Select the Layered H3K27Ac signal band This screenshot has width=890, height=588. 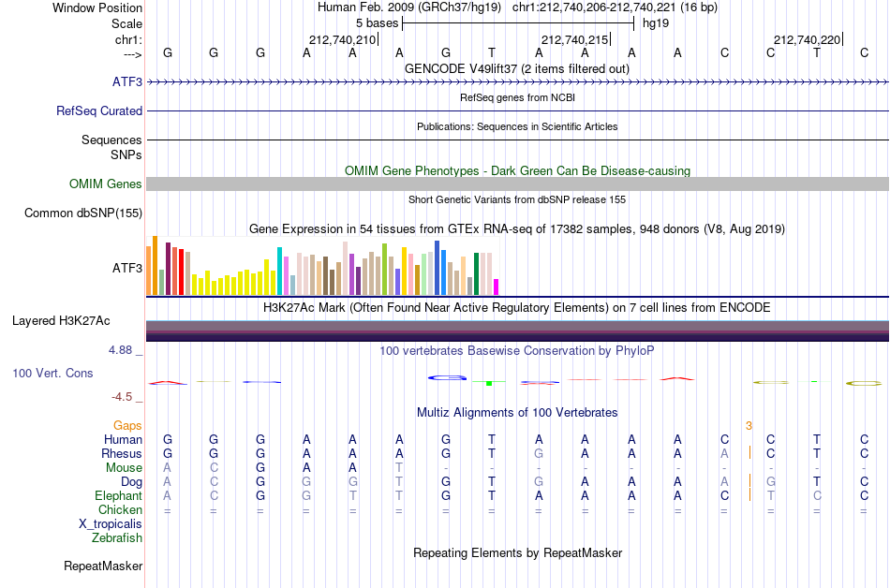coord(518,331)
